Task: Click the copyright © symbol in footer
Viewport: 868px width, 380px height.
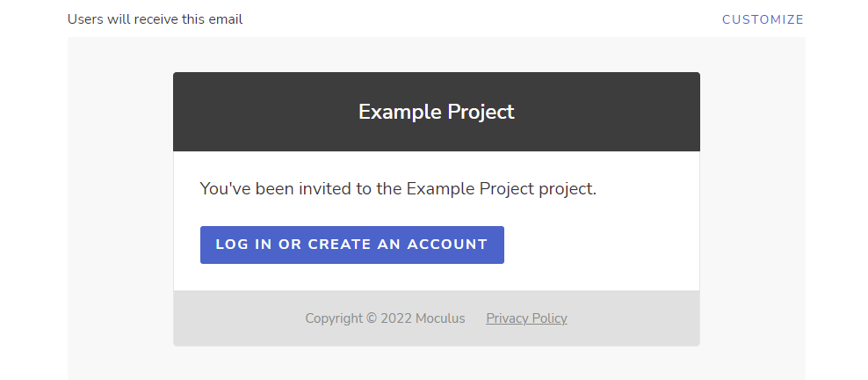Action: (x=372, y=318)
